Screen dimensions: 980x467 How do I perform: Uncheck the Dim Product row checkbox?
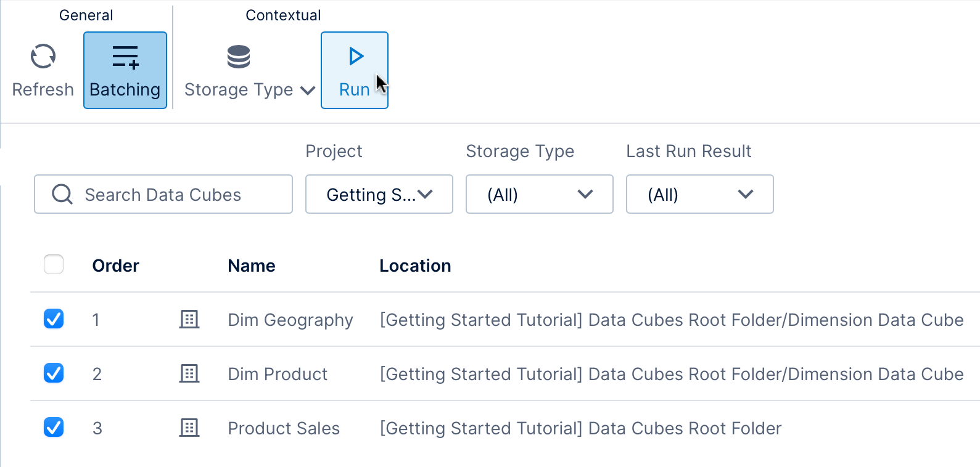click(x=54, y=373)
